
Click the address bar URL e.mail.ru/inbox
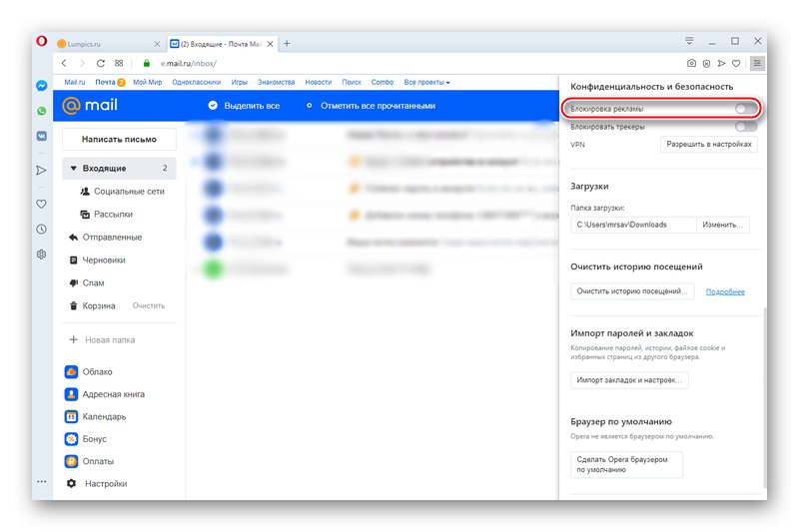point(189,64)
